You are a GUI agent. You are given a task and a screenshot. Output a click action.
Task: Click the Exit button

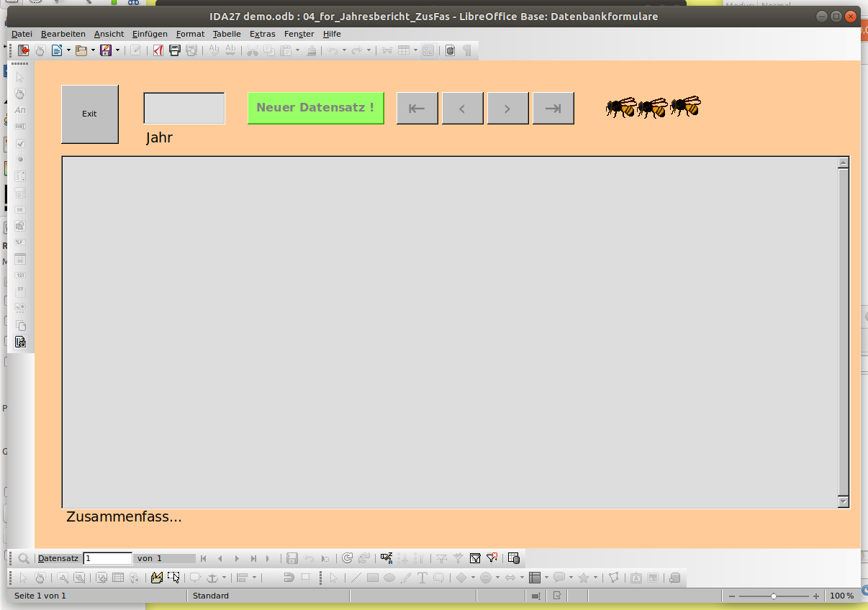point(89,114)
